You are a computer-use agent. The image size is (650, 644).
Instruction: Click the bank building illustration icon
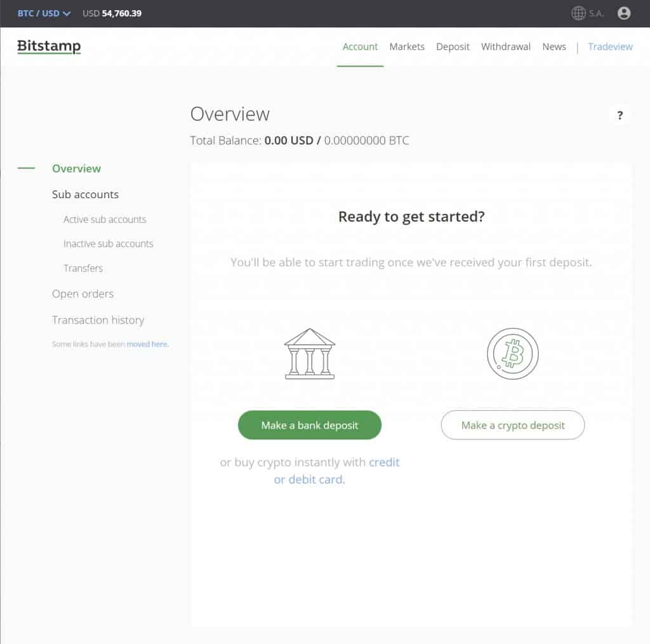pos(309,354)
